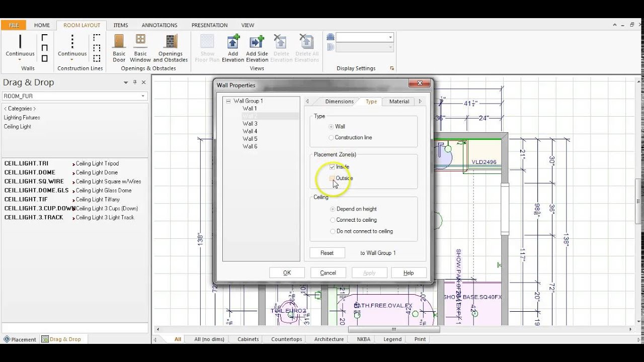Click Add Elevation

[x=233, y=48]
